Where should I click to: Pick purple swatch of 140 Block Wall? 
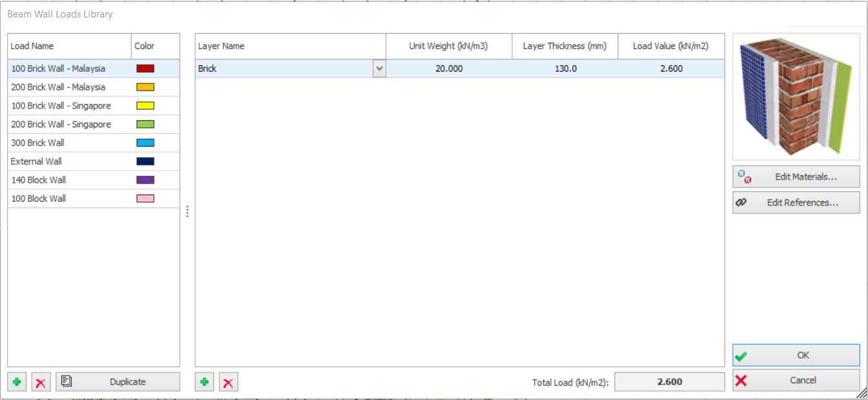pos(146,180)
